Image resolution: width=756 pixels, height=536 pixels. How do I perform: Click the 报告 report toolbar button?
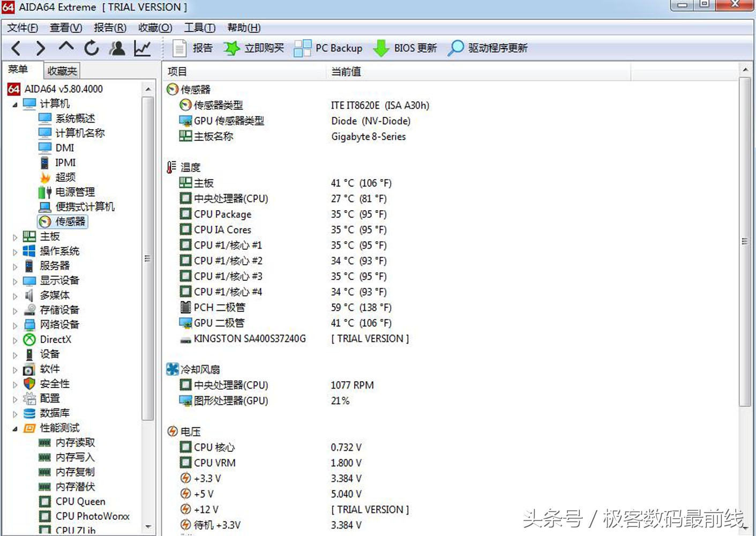tap(193, 48)
